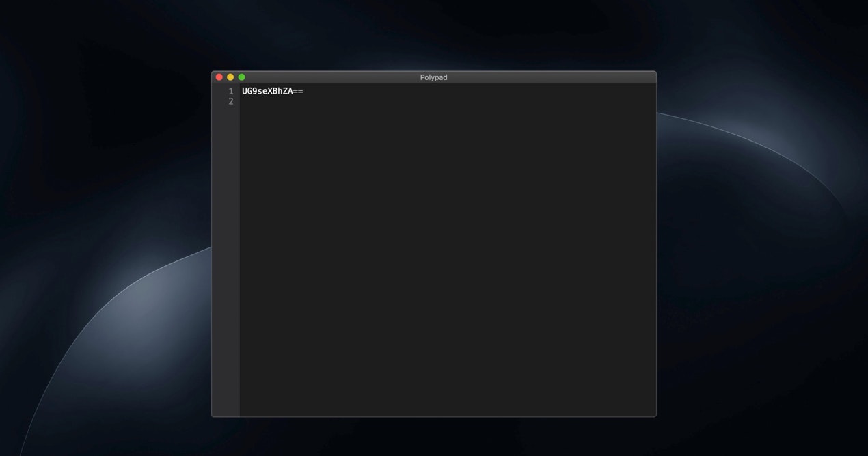Select line number 1 in the gutter
868x456 pixels.
[x=231, y=91]
